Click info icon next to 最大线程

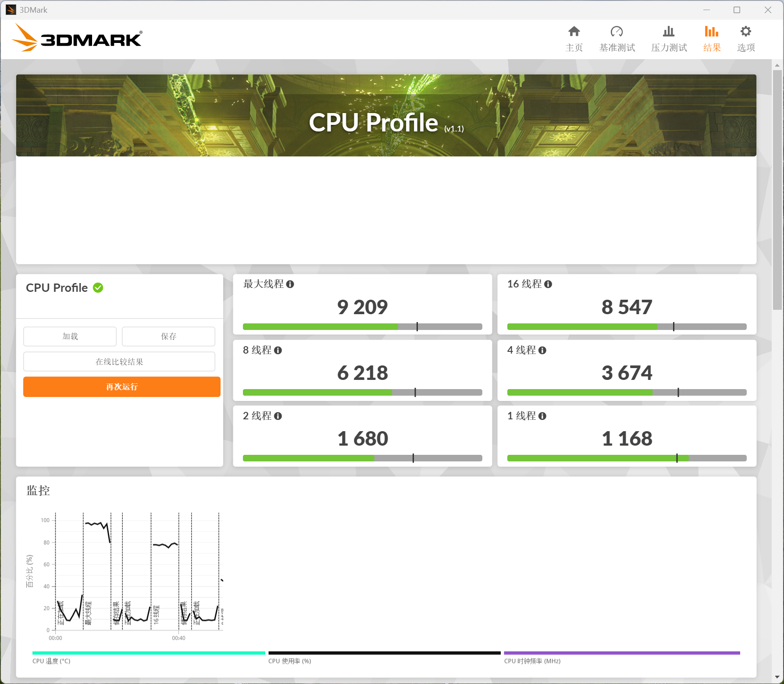click(x=290, y=284)
